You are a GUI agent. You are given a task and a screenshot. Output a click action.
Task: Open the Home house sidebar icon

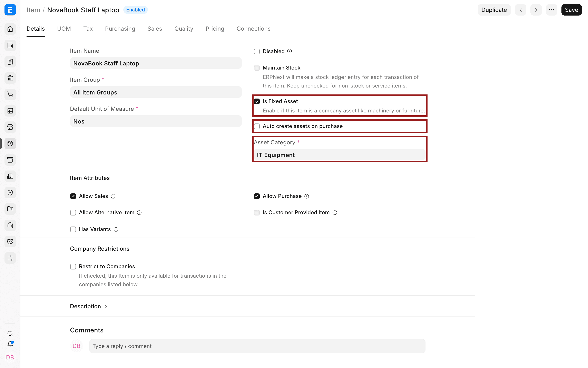pos(10,29)
